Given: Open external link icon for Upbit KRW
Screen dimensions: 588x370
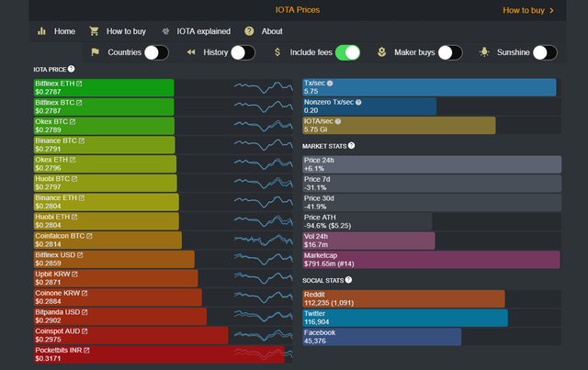Looking at the screenshot, I should click(x=74, y=275).
